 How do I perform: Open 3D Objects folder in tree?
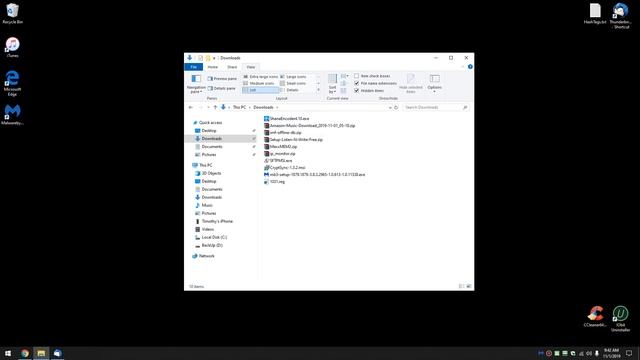click(x=211, y=173)
